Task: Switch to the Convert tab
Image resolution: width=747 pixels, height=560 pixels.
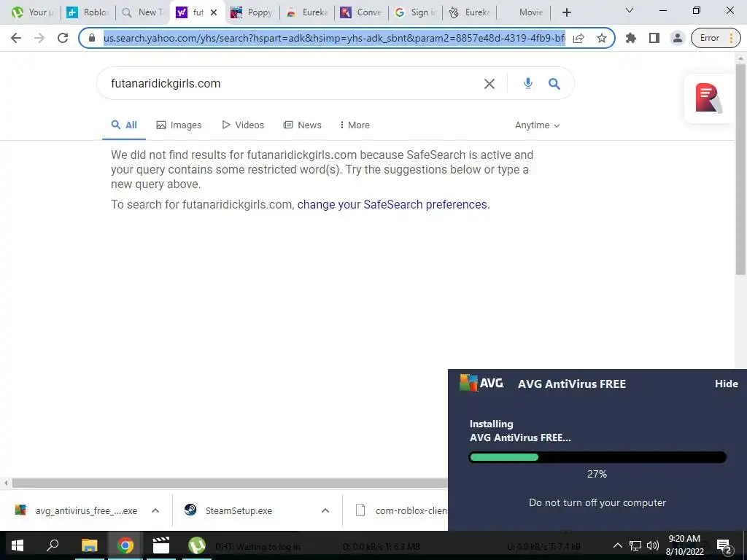Action: (x=360, y=13)
